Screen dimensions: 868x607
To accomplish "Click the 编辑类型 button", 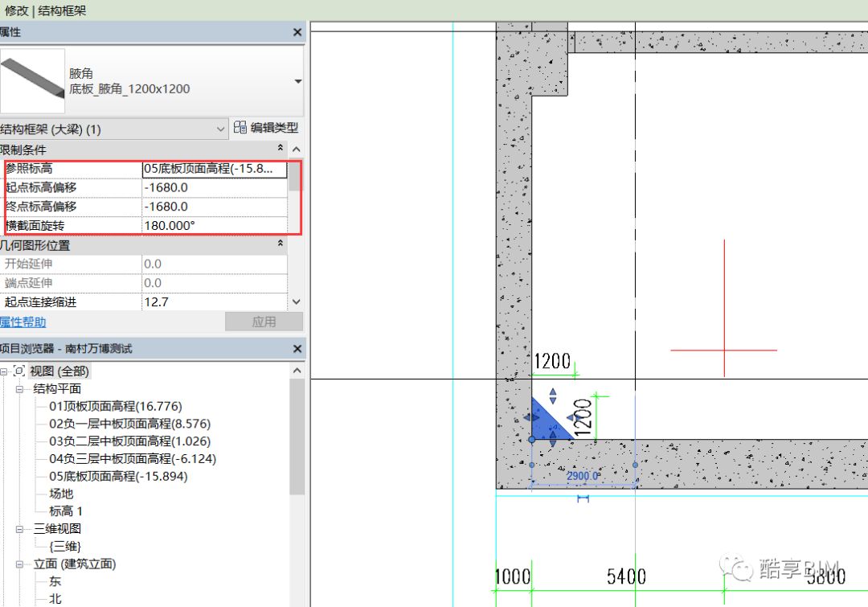I will pyautogui.click(x=266, y=128).
